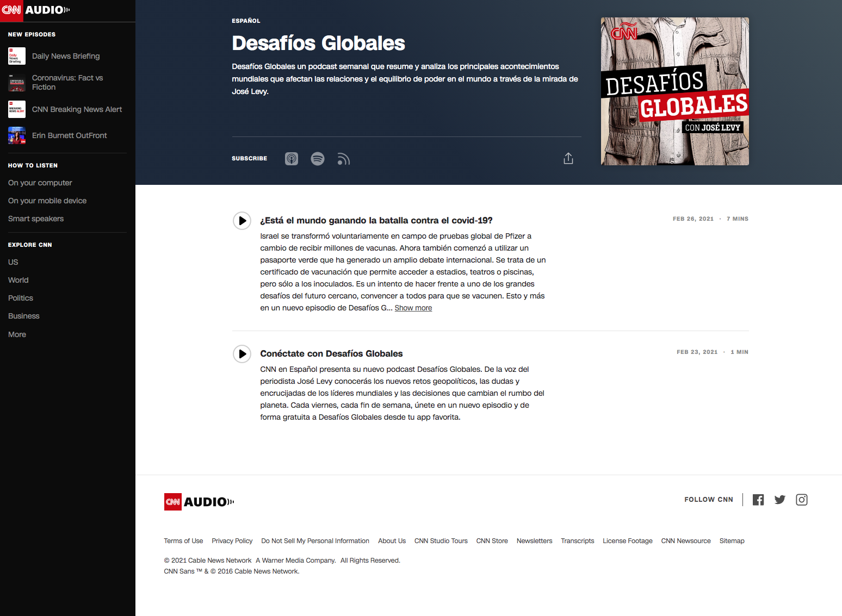Select On your computer listening guide

tap(40, 183)
